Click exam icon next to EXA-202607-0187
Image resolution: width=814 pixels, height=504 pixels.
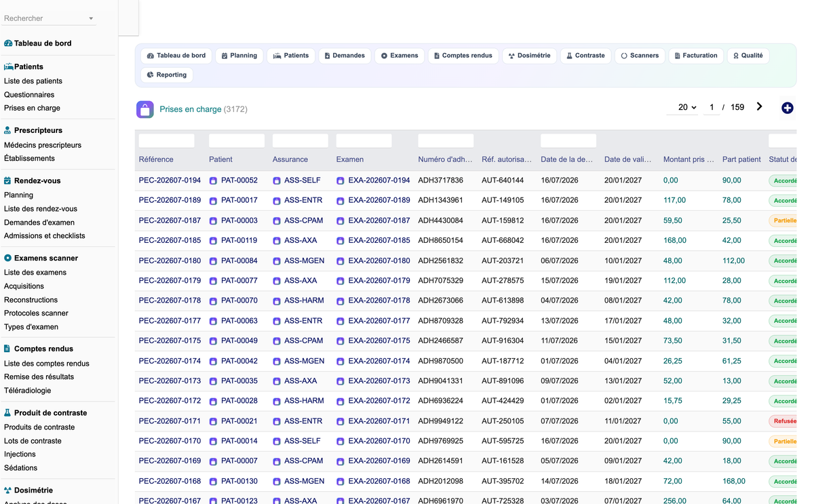point(341,221)
